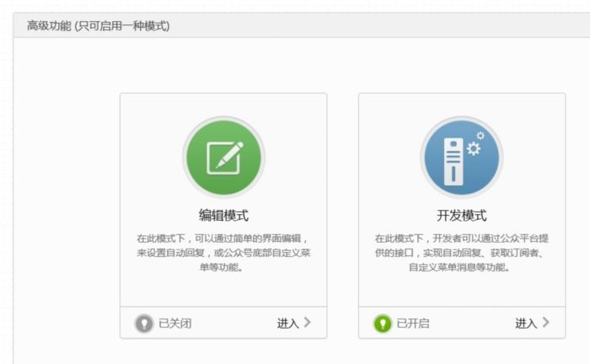Click the 已开启 status label

[413, 324]
